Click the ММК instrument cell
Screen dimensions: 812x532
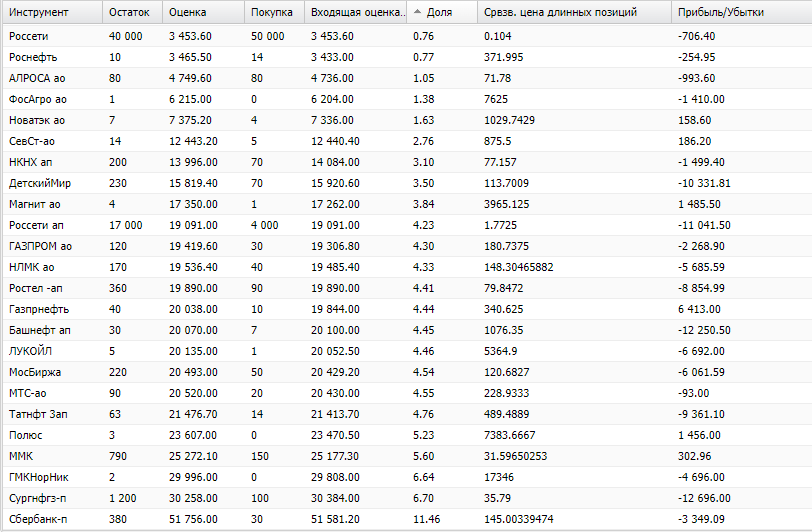pos(21,456)
